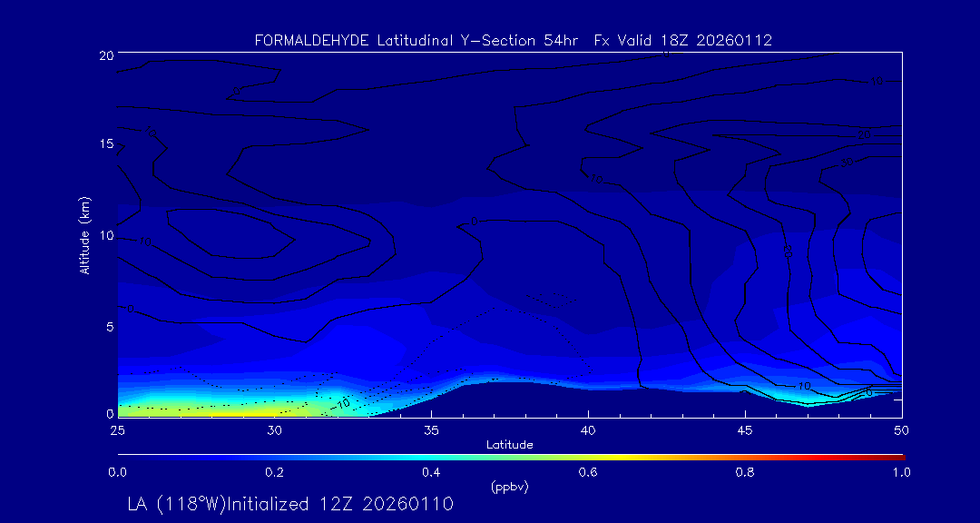Click the 'Altitude (km)' vertical axis label
Viewport: 980px width, 523px height.
(83, 234)
